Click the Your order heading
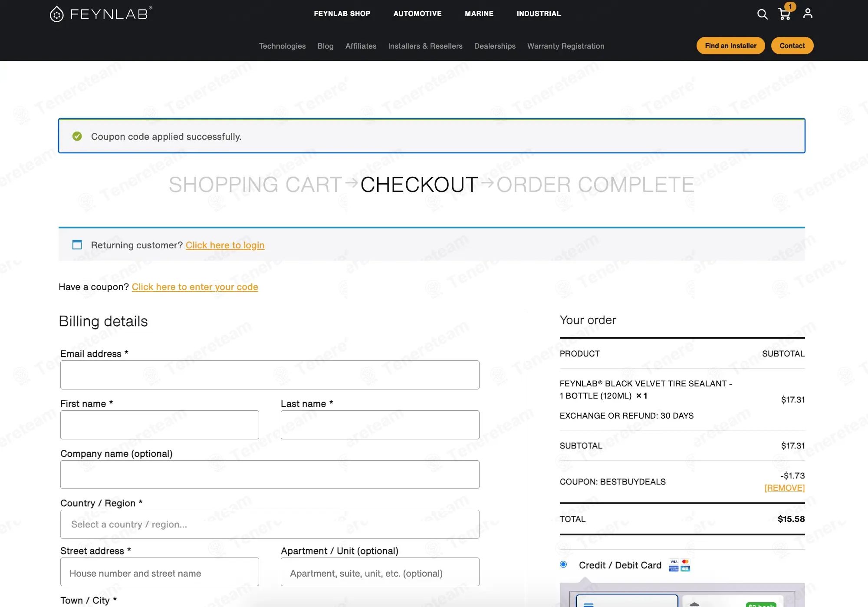Screen dimensions: 868x607 tap(588, 320)
